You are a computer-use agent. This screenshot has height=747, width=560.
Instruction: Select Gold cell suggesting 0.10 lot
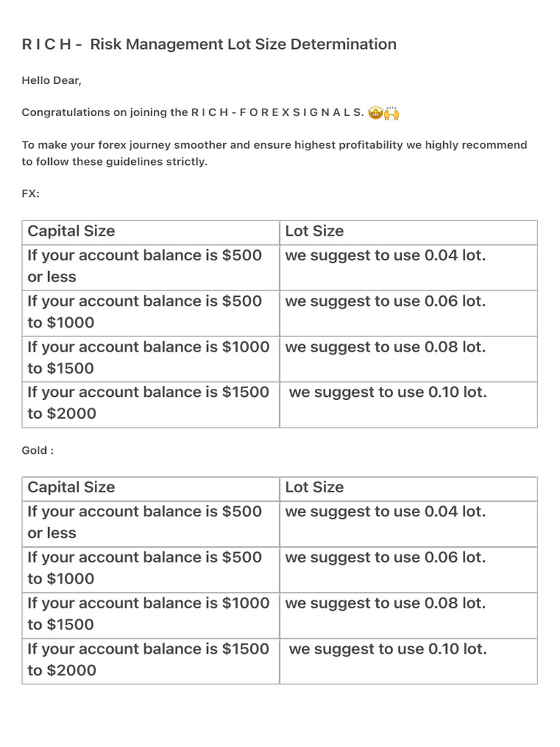(408, 661)
